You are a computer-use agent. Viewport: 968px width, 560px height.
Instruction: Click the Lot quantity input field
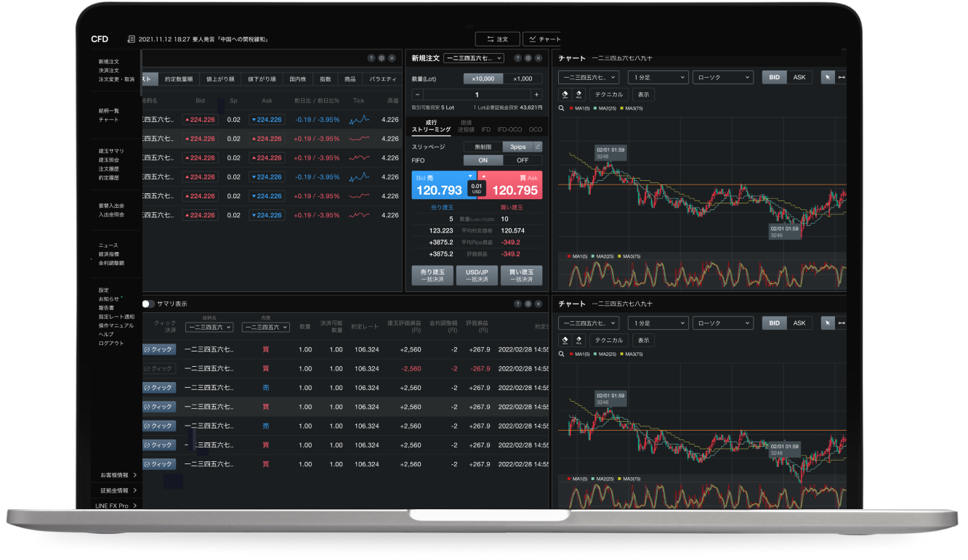477,94
